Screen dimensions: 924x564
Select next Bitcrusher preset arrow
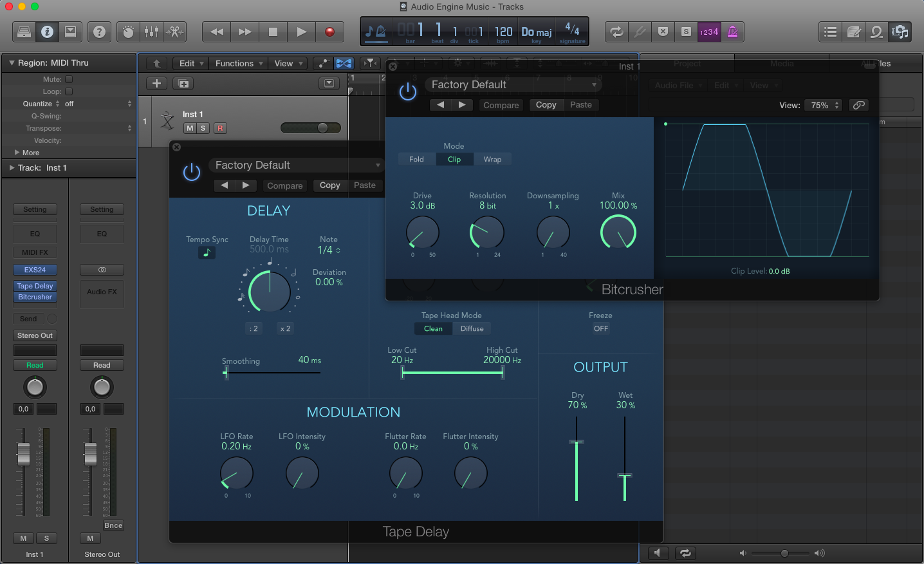click(462, 105)
